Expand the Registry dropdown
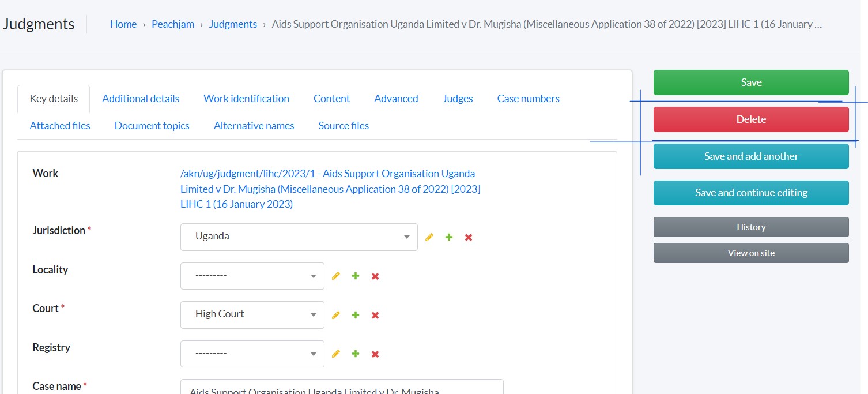The image size is (868, 394). click(252, 354)
